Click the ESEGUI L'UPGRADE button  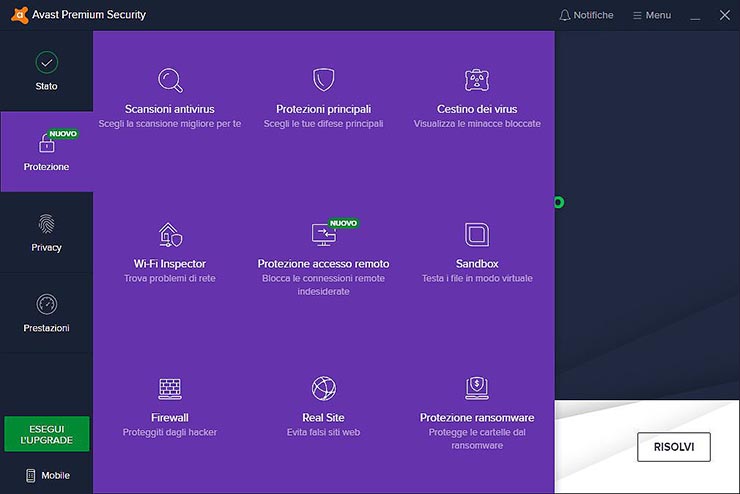[x=46, y=433]
